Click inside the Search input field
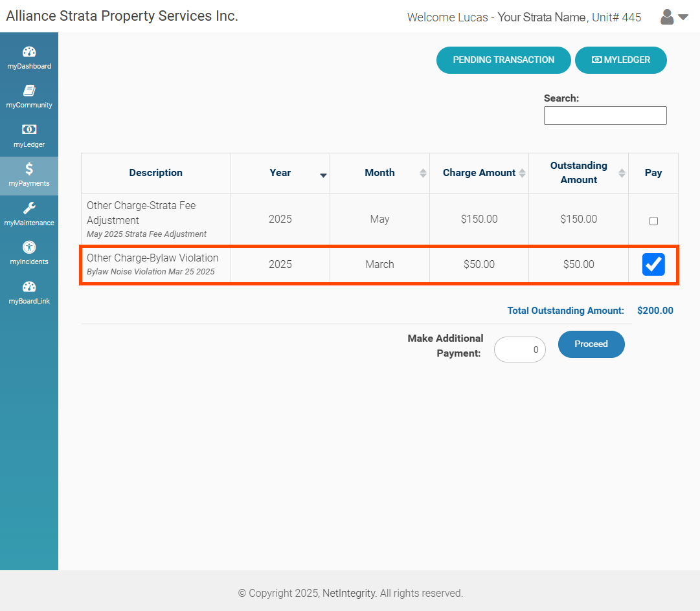The image size is (700, 611). (605, 115)
